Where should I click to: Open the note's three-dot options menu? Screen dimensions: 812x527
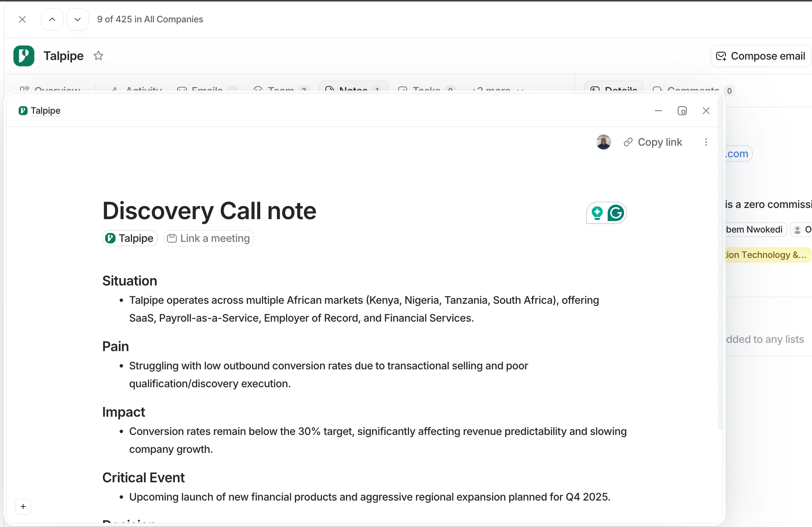click(706, 142)
